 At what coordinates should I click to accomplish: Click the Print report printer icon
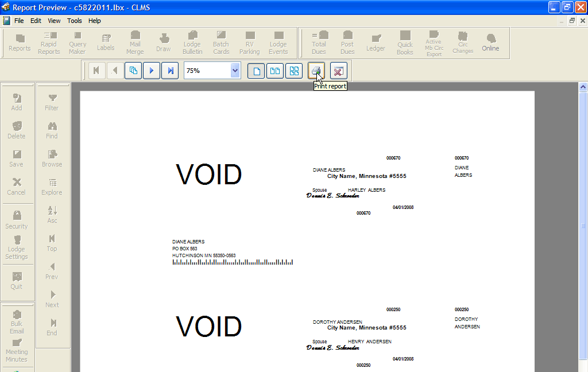[316, 71]
